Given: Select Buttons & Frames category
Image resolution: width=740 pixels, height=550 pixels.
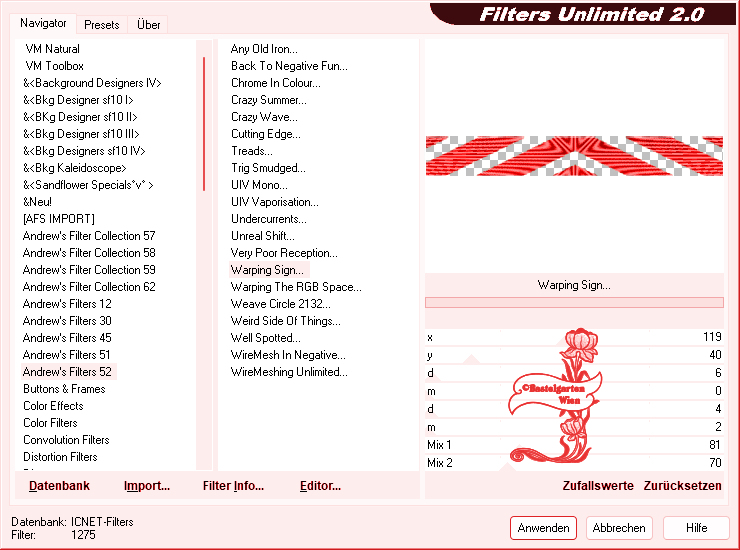Looking at the screenshot, I should [64, 389].
